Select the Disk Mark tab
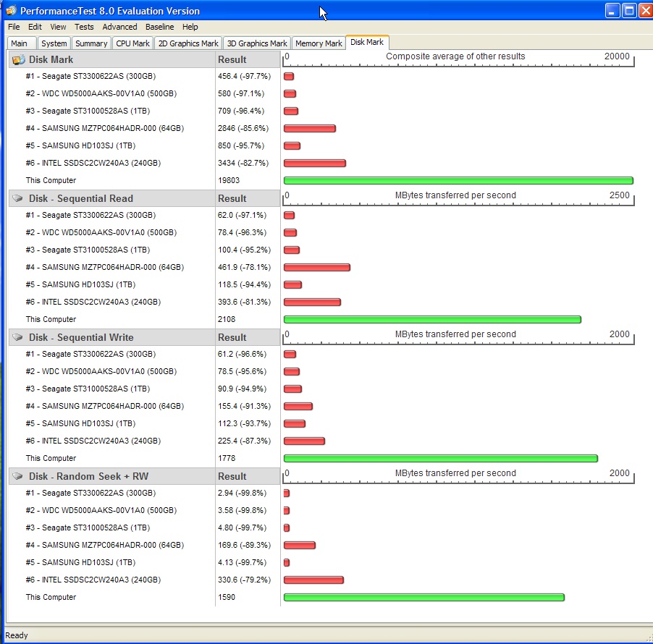653x644 pixels. (x=367, y=43)
